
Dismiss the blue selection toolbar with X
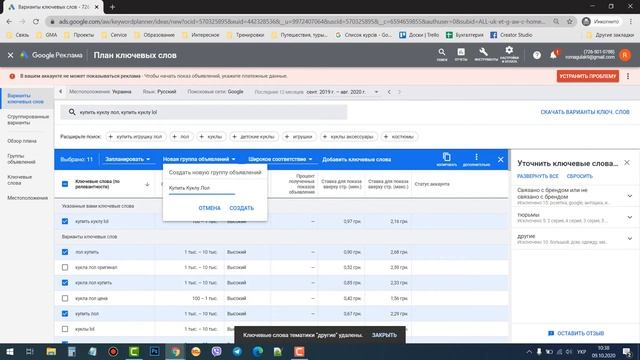pos(500,160)
